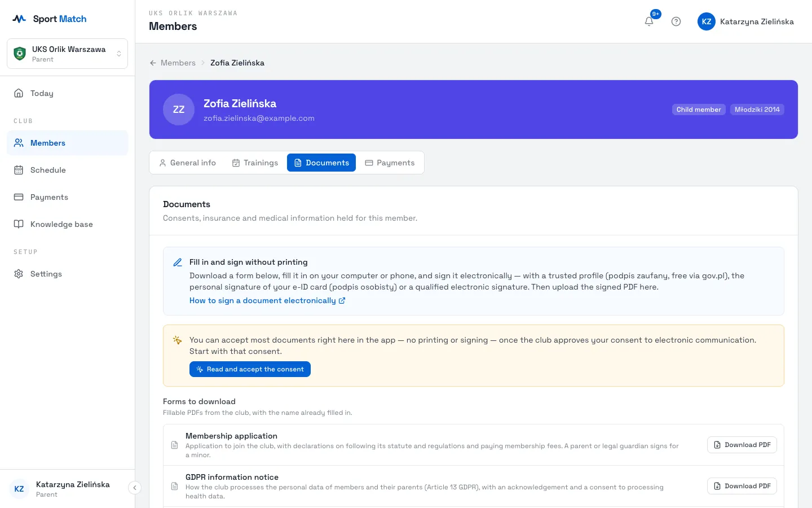812x508 pixels.
Task: Open the UKS Orlik Warszawa club switcher
Action: click(67, 54)
